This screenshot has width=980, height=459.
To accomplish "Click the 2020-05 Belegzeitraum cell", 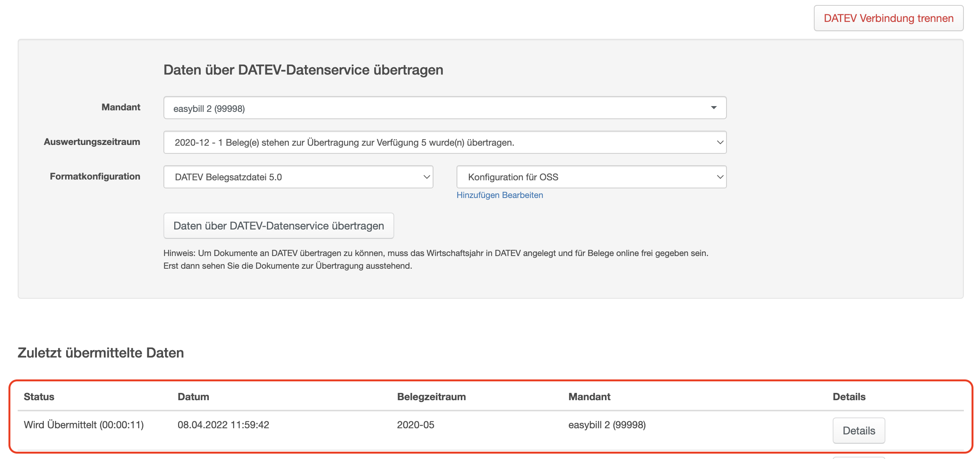I will 415,425.
